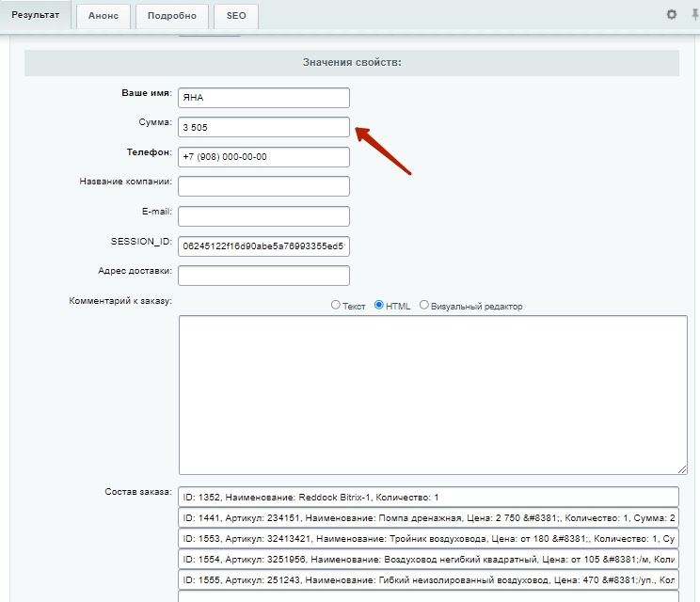The height and width of the screenshot is (602, 700).
Task: Click the Адрес доставки label
Action: (x=135, y=271)
